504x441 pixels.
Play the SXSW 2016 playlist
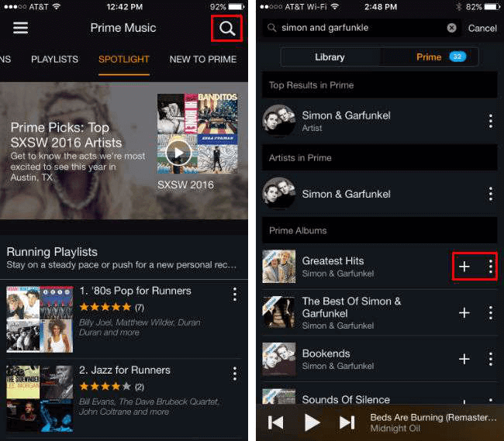[178, 153]
